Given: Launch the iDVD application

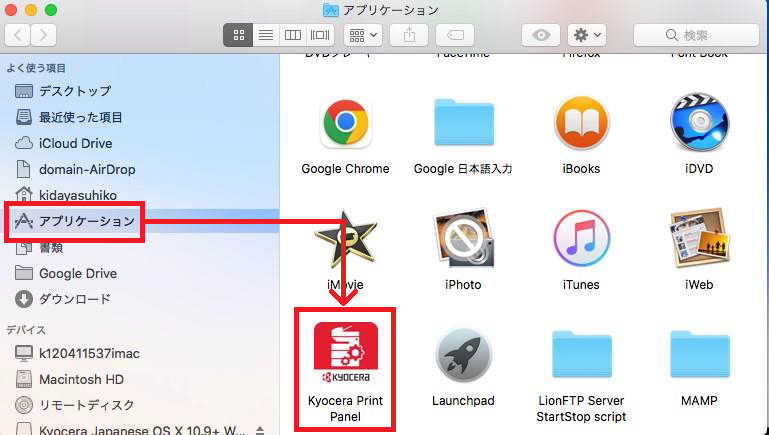Looking at the screenshot, I should pyautogui.click(x=699, y=124).
